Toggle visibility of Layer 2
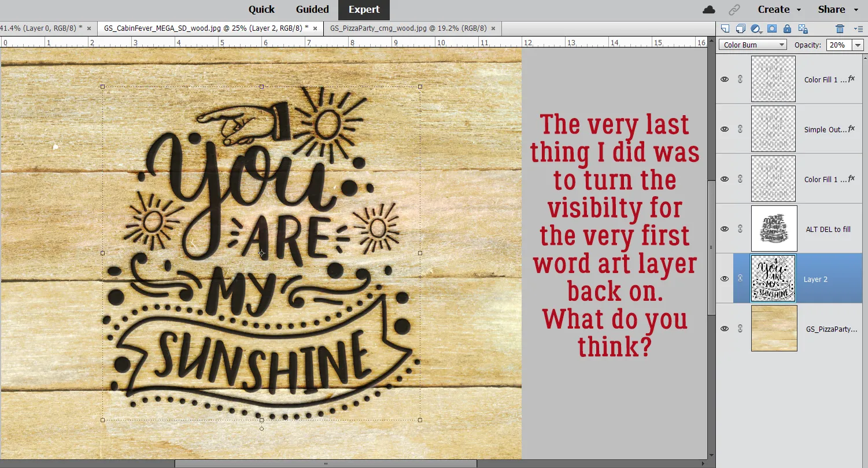868x468 pixels. click(725, 279)
